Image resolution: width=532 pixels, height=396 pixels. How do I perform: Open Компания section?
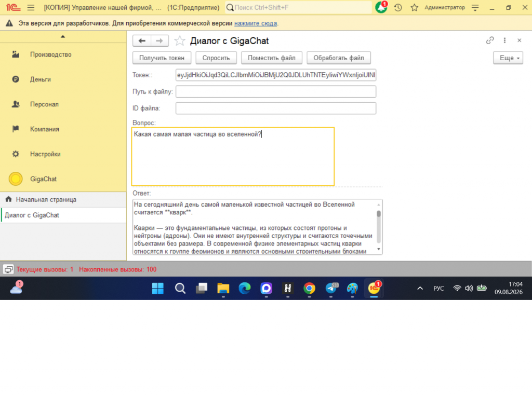[63, 129]
